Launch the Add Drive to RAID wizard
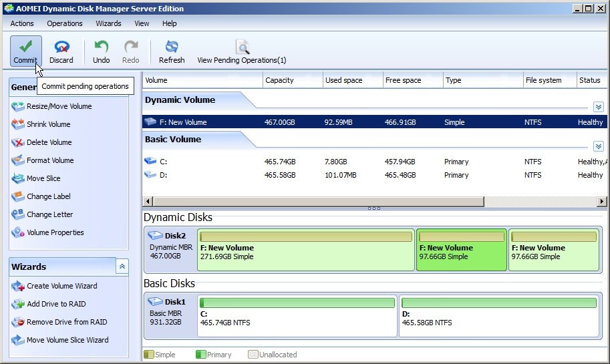Image resolution: width=610 pixels, height=364 pixels. [56, 304]
